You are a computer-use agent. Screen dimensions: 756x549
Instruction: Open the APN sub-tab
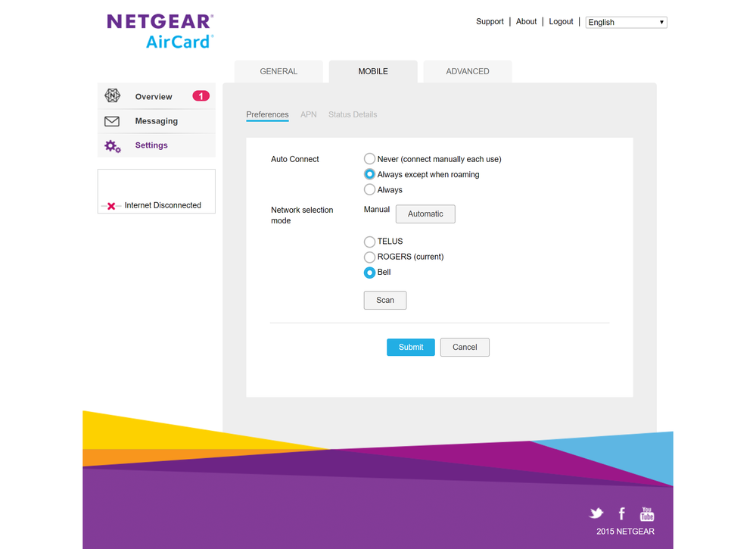coord(308,114)
